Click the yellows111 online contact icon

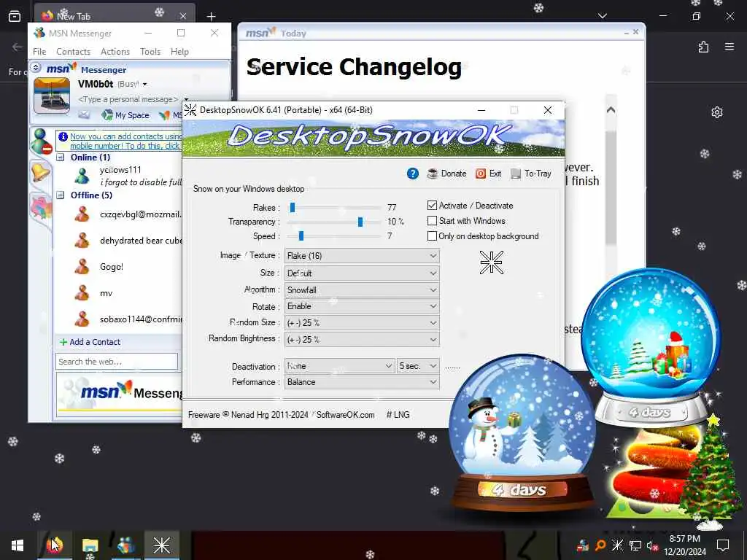82,176
